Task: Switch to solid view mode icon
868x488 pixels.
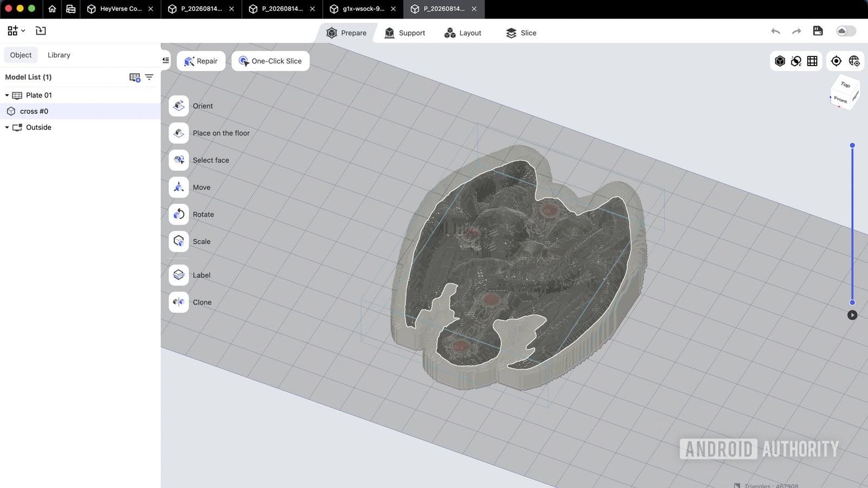Action: 780,61
